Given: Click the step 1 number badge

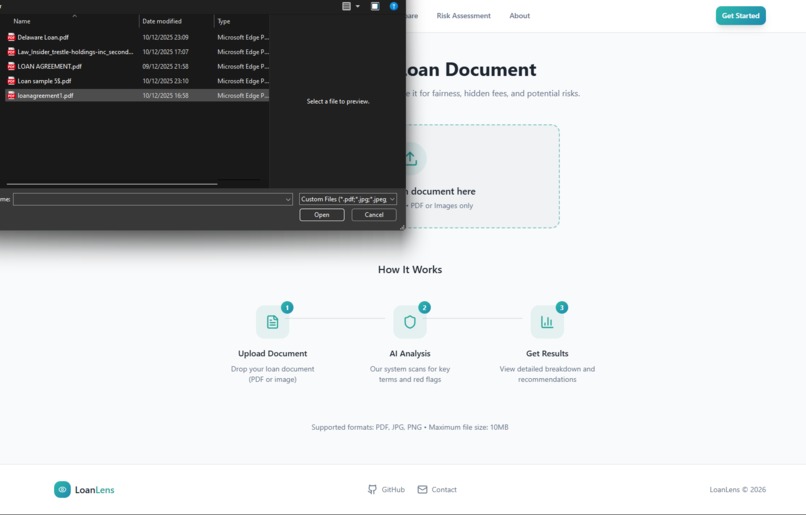Looking at the screenshot, I should pyautogui.click(x=287, y=307).
